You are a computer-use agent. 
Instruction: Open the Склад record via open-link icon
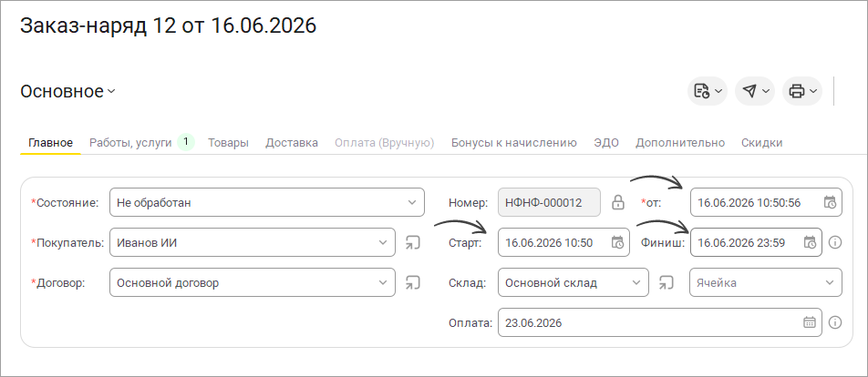[666, 282]
